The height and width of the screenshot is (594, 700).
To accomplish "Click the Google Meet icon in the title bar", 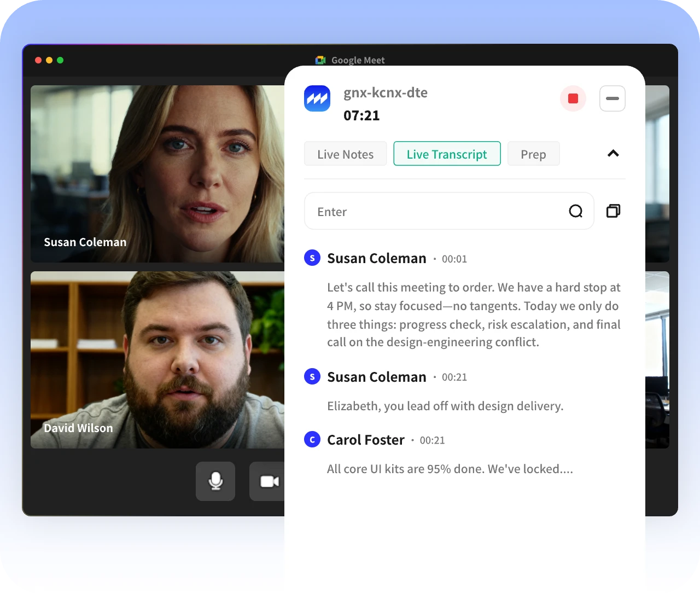I will (x=320, y=60).
